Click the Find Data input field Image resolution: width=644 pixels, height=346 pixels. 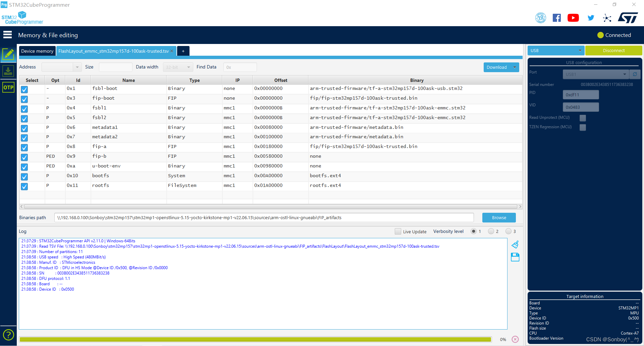[x=240, y=67]
